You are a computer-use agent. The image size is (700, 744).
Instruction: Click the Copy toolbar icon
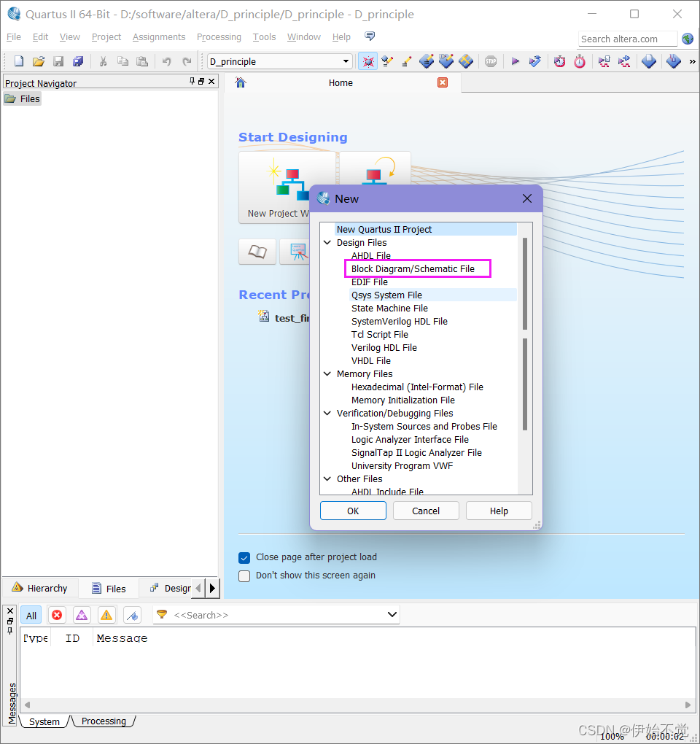coord(122,61)
